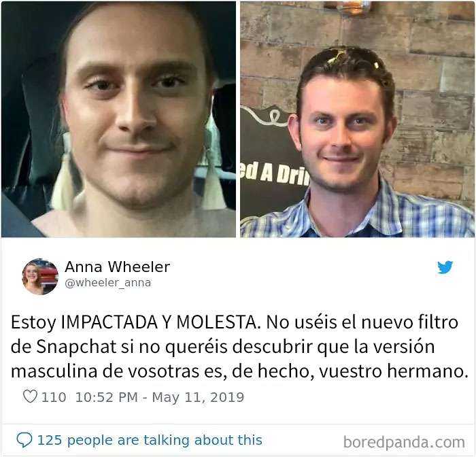Click the tweet text starting 'Estoy IMPACTADA'
Viewport: 476px width, 457px height.
pos(238,347)
